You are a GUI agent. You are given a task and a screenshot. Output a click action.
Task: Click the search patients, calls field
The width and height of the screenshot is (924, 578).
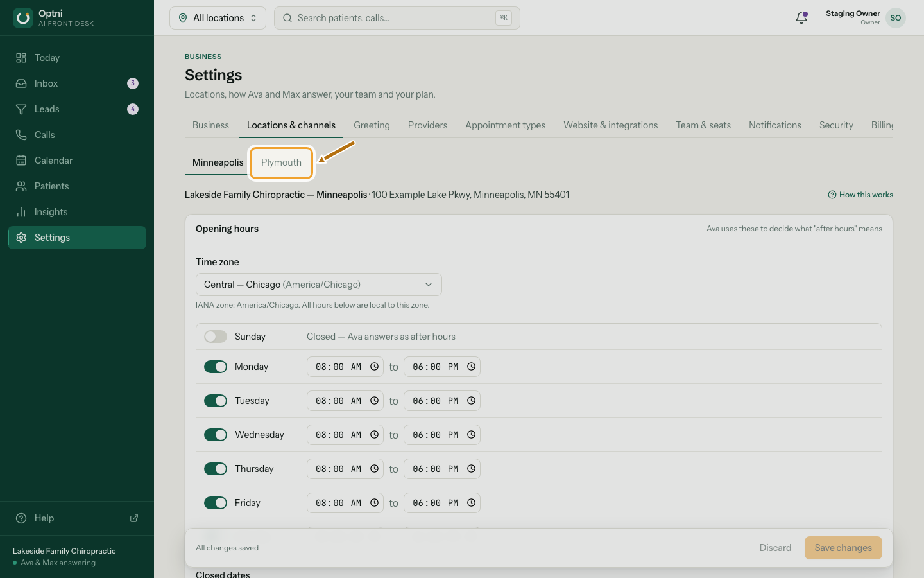click(397, 18)
